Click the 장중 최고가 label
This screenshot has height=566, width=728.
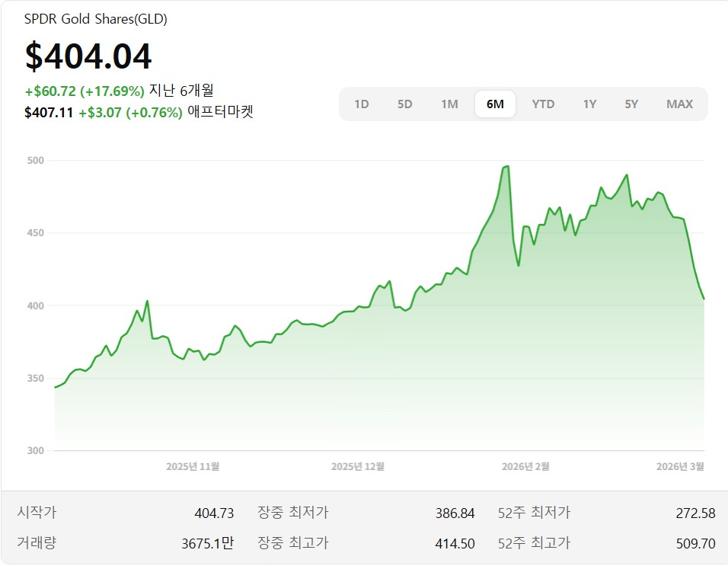(x=293, y=543)
